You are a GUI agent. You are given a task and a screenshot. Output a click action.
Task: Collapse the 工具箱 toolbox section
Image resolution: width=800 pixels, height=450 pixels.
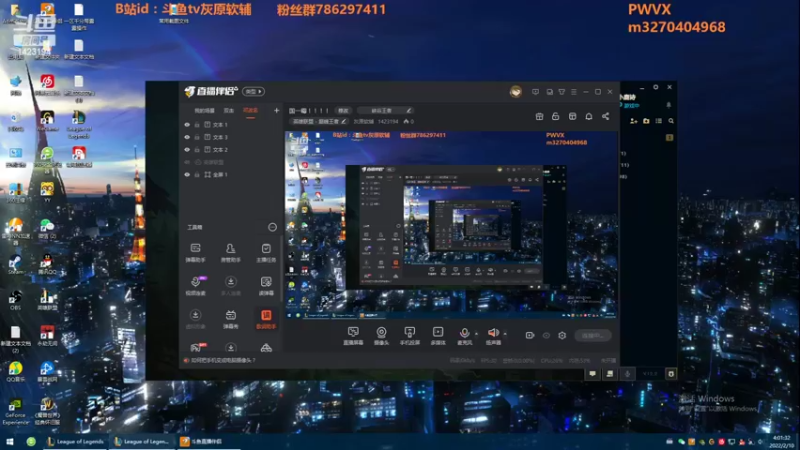click(x=272, y=227)
